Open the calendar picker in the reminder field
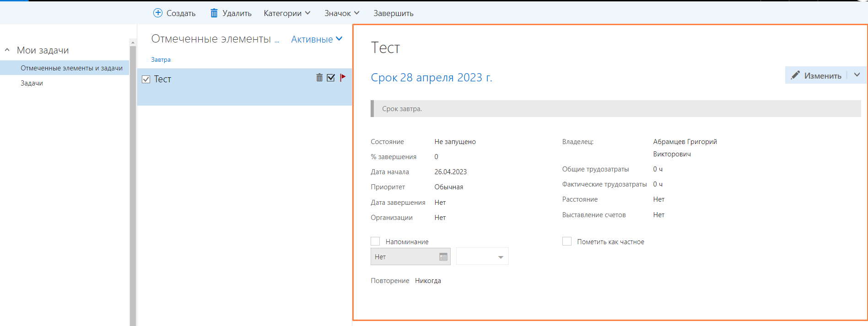 [x=443, y=257]
